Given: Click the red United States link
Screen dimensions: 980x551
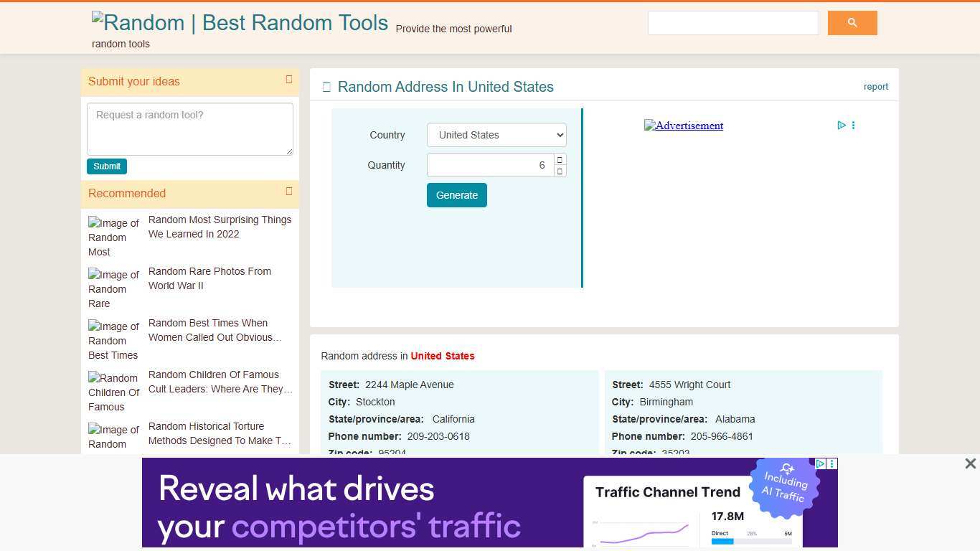Looking at the screenshot, I should 443,356.
